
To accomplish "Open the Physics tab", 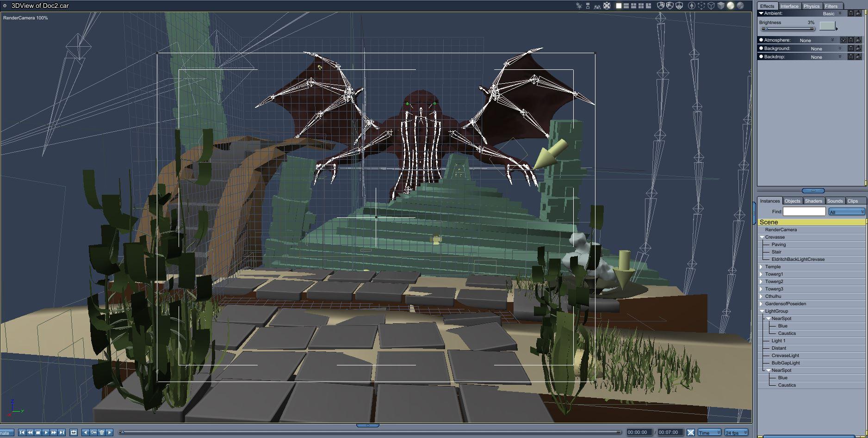I will [812, 6].
